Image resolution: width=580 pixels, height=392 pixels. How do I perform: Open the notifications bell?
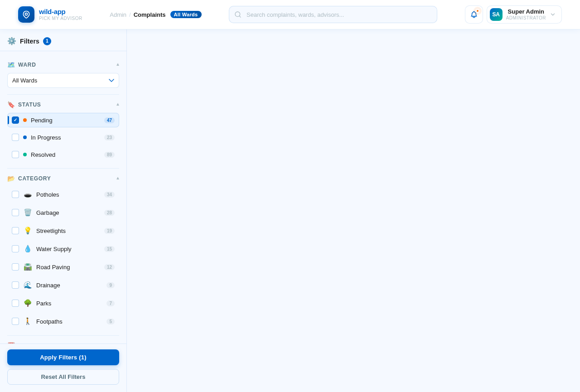[474, 15]
